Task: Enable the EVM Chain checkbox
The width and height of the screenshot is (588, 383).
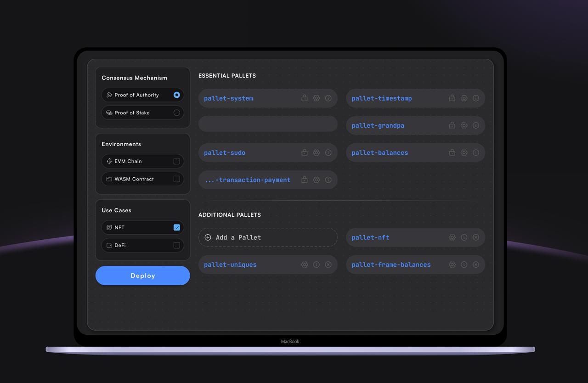Action: point(176,161)
